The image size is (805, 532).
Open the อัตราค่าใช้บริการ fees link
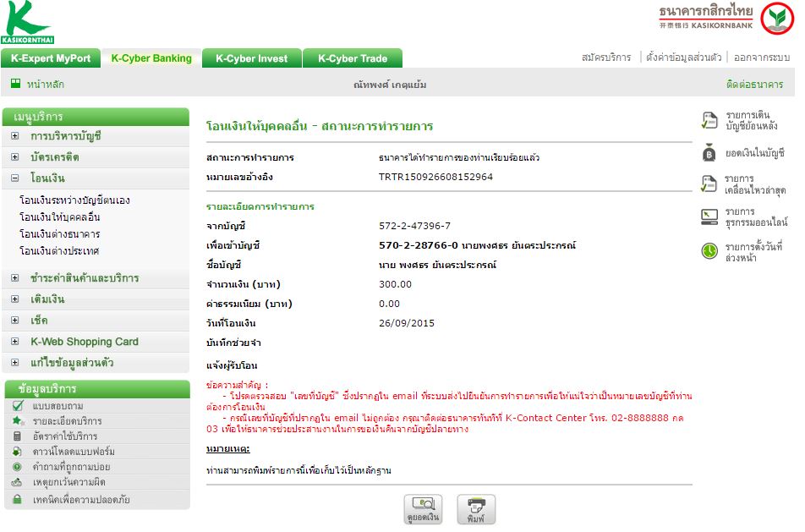[65, 436]
